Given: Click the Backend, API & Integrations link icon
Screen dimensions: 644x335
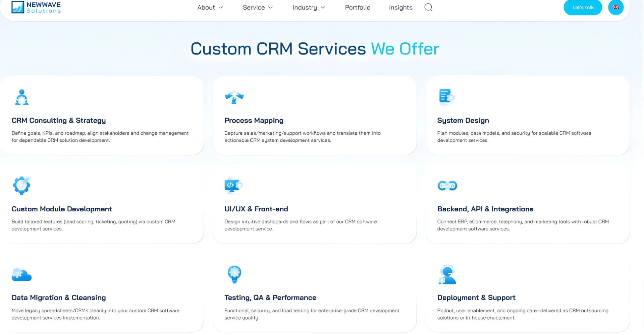Looking at the screenshot, I should 447,186.
